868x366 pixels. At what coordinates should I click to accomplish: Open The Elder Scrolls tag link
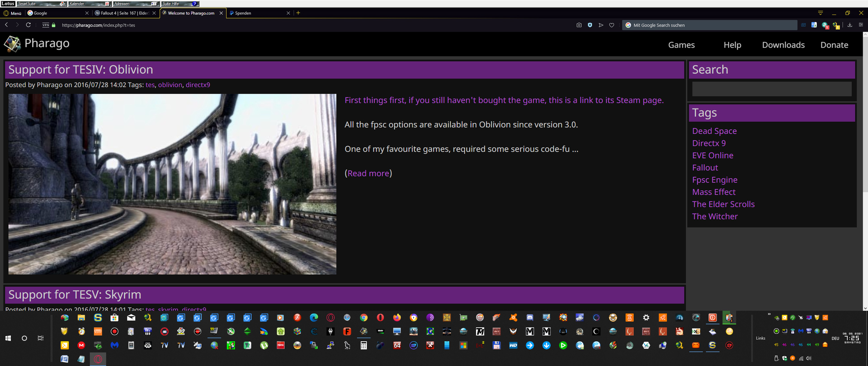pos(723,204)
